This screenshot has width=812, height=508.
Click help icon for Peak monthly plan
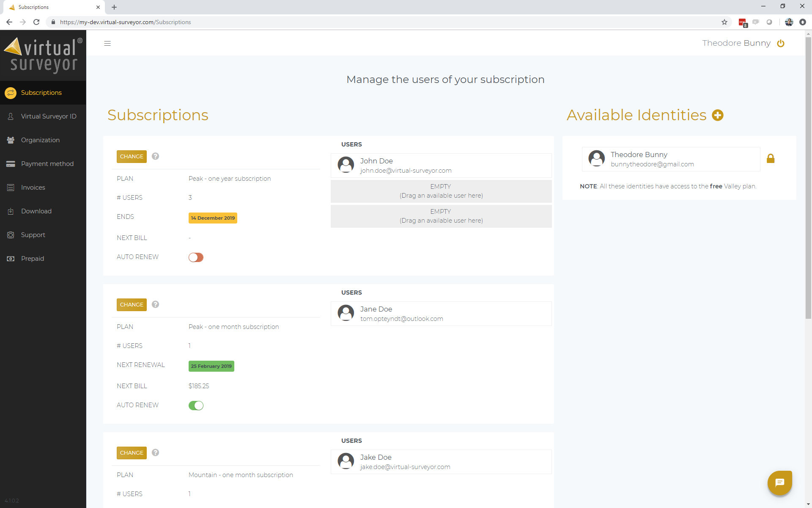[155, 304]
